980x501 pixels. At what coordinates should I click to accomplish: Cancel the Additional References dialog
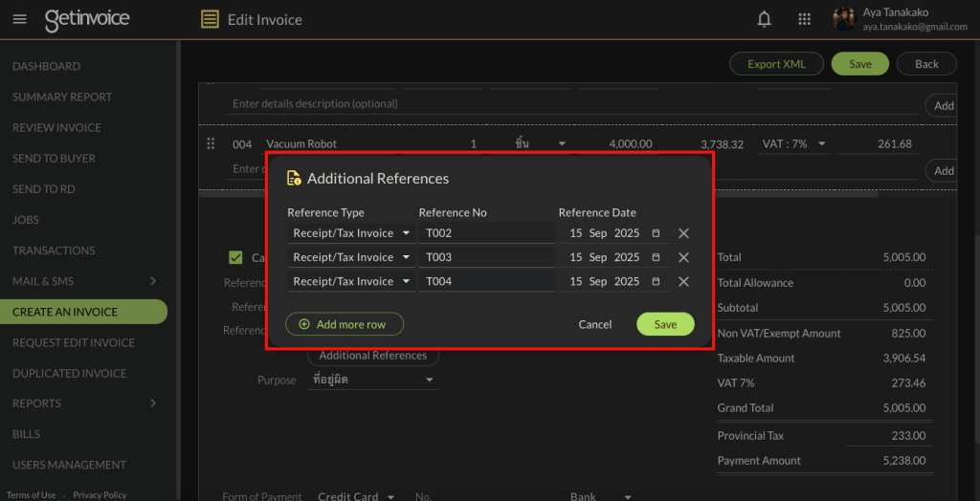(x=594, y=324)
